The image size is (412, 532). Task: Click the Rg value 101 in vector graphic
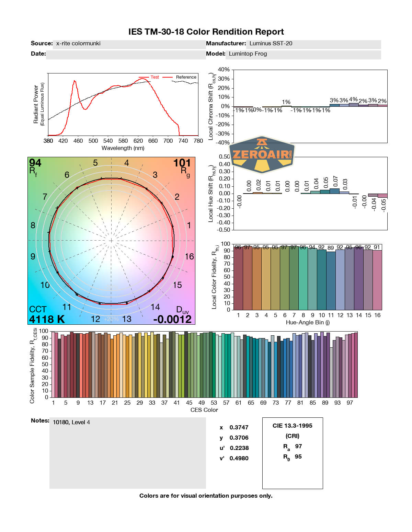point(182,163)
